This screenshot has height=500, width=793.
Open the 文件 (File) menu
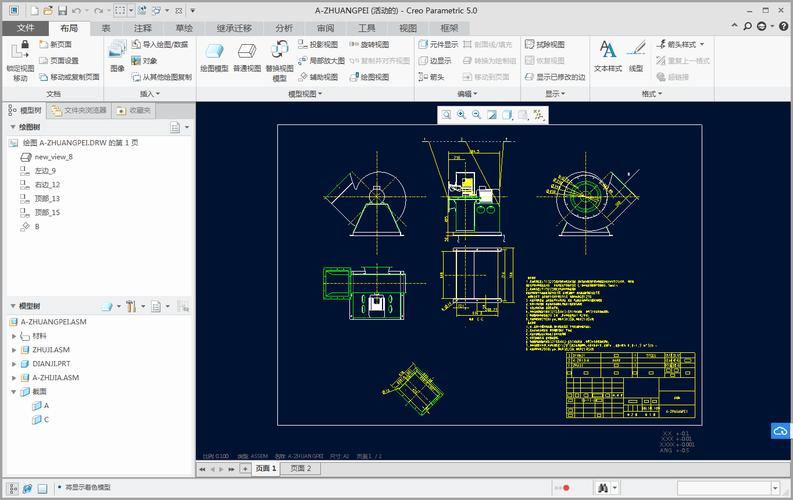tap(25, 28)
